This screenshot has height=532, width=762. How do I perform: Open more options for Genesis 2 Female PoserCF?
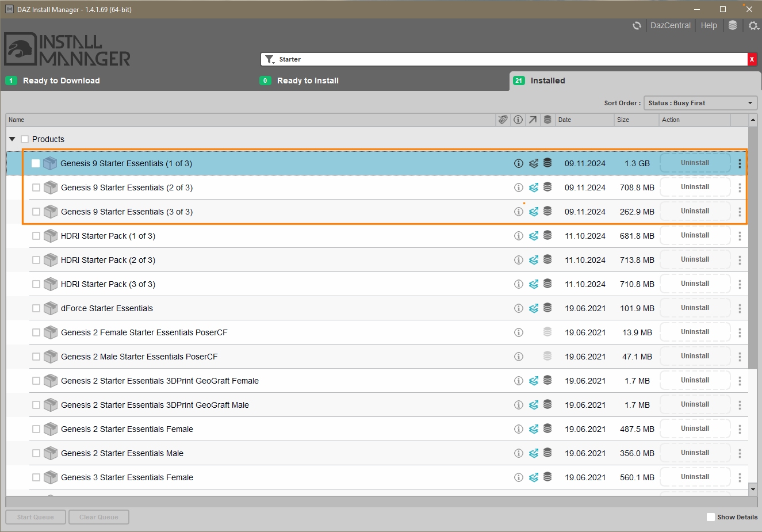pyautogui.click(x=740, y=332)
